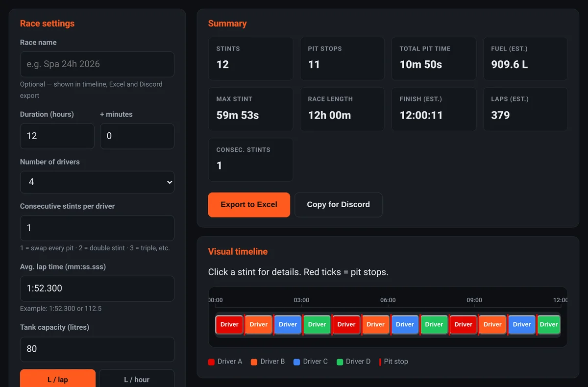Click the TOTAL PIT TIME summary card

[x=434, y=59]
